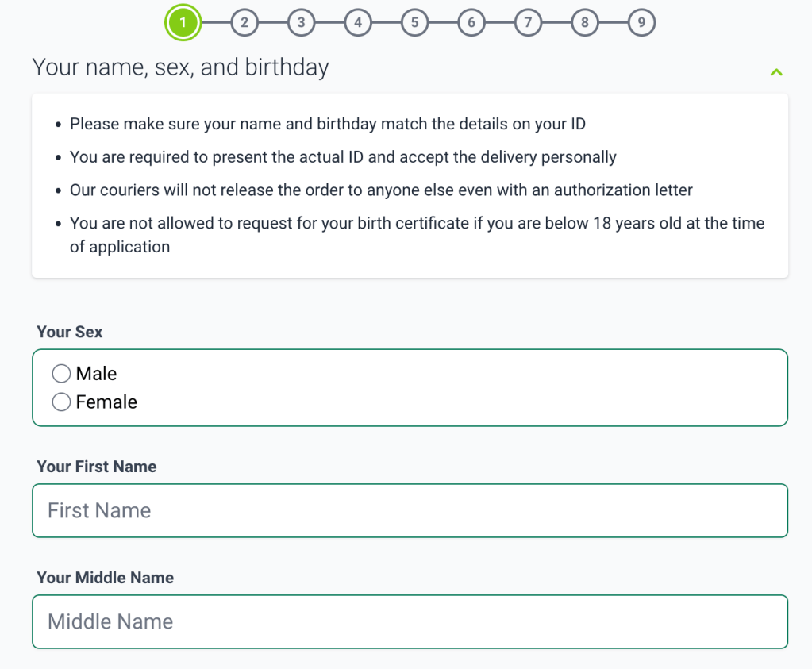The image size is (812, 669).
Task: Focus the First Name input field
Action: 410,510
